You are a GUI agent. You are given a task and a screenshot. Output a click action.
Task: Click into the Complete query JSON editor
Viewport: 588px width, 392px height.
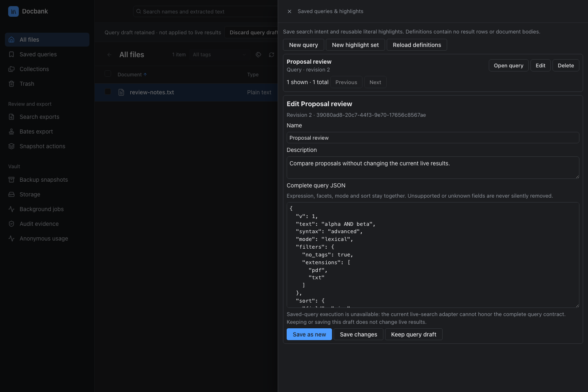pyautogui.click(x=433, y=255)
